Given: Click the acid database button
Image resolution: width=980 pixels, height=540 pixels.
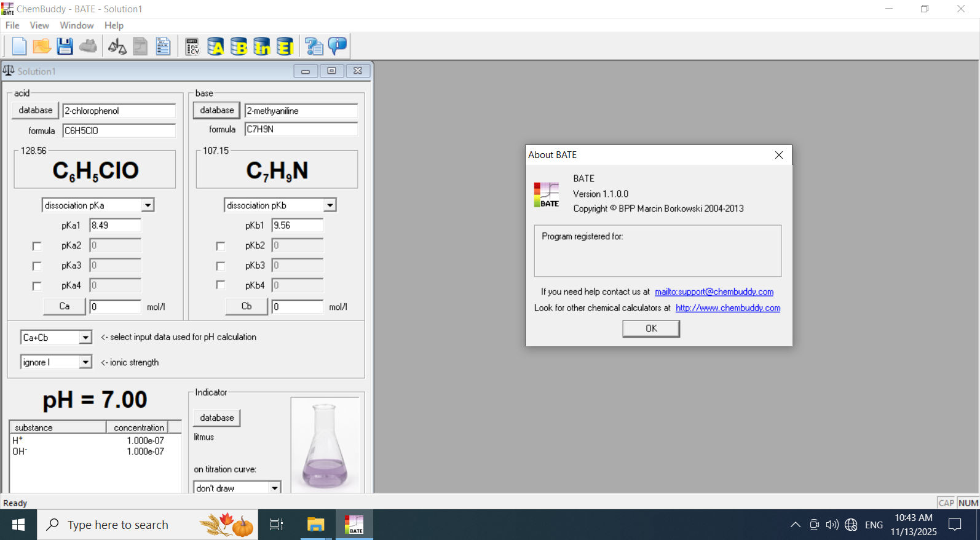Looking at the screenshot, I should click(36, 111).
